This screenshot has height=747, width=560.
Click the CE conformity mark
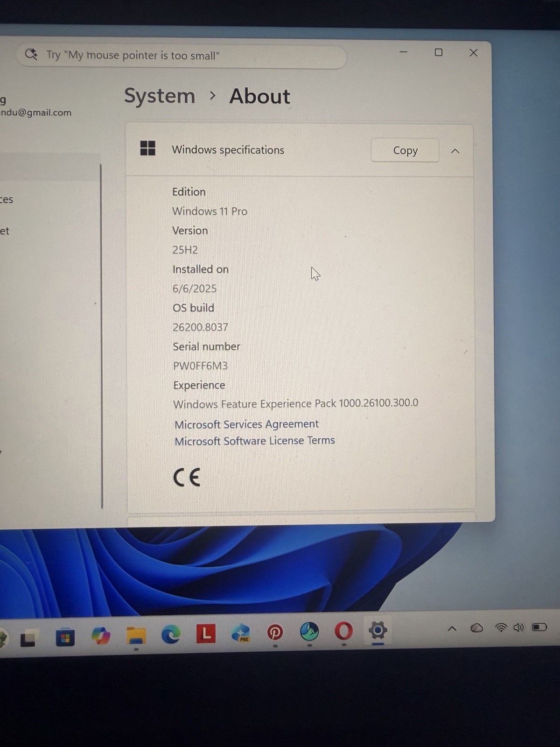pyautogui.click(x=187, y=477)
